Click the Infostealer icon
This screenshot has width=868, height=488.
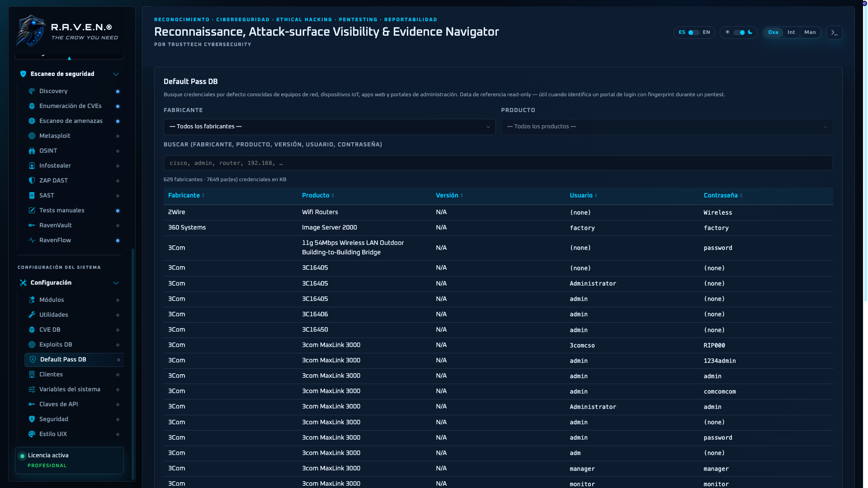click(32, 166)
